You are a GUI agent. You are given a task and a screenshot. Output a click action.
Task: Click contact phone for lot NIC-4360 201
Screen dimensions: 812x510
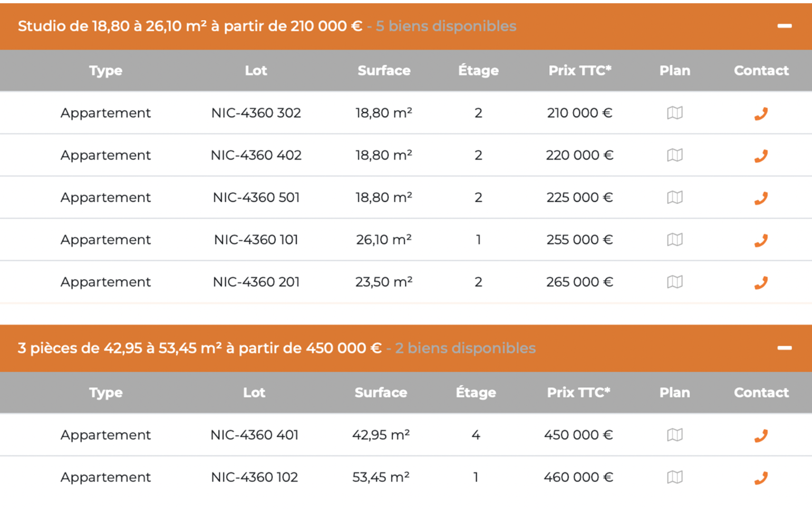(x=760, y=282)
